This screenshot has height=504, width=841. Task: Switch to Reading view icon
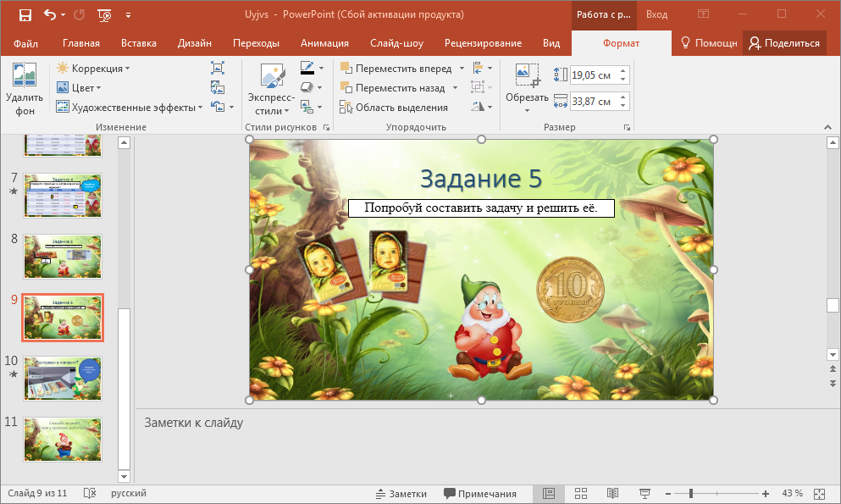click(612, 494)
